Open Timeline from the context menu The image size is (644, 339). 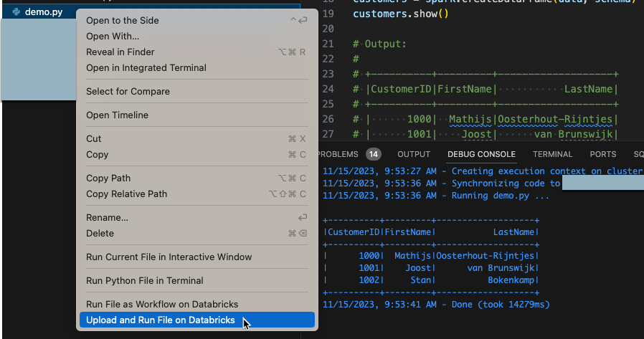point(117,115)
